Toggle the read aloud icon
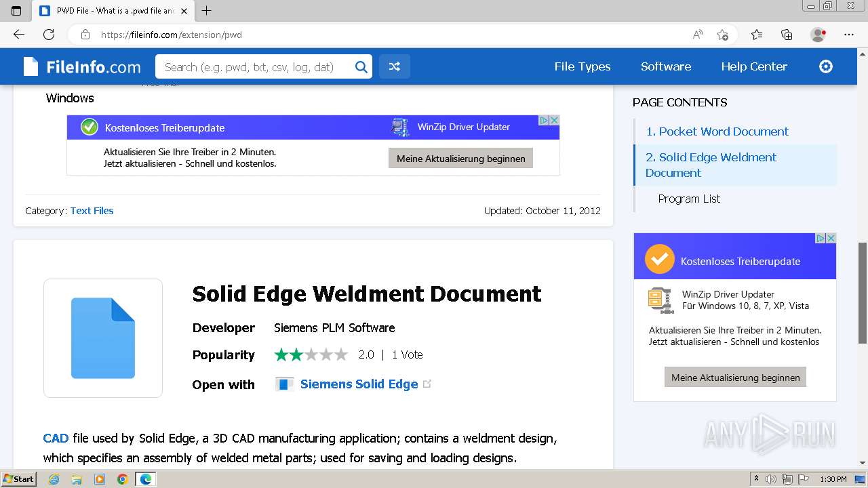 (x=698, y=35)
